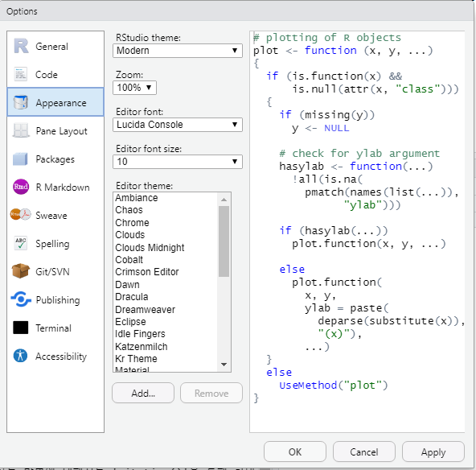Select Dawn editor theme

[166, 284]
